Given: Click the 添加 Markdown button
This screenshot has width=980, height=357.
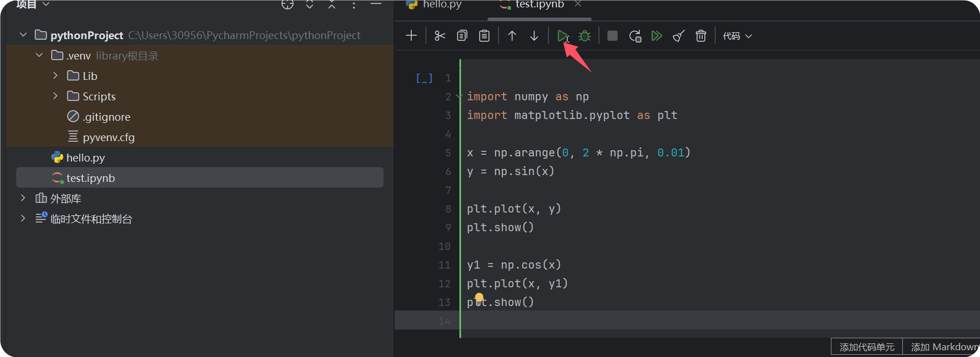Looking at the screenshot, I should pyautogui.click(x=941, y=347).
